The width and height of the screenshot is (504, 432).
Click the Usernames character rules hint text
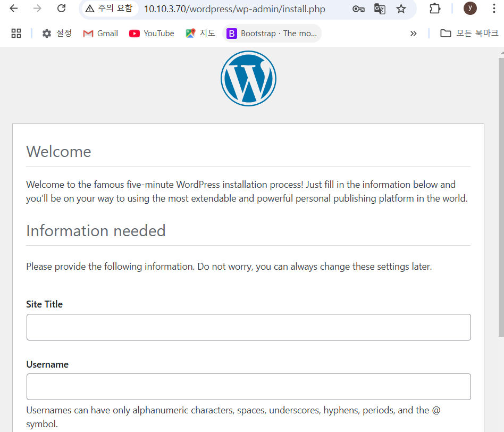(233, 417)
